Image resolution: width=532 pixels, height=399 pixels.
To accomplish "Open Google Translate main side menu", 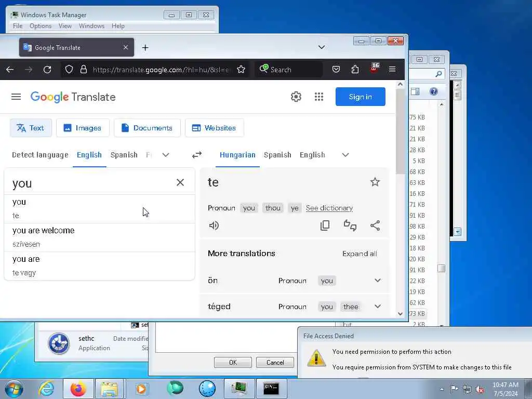I will tap(16, 97).
